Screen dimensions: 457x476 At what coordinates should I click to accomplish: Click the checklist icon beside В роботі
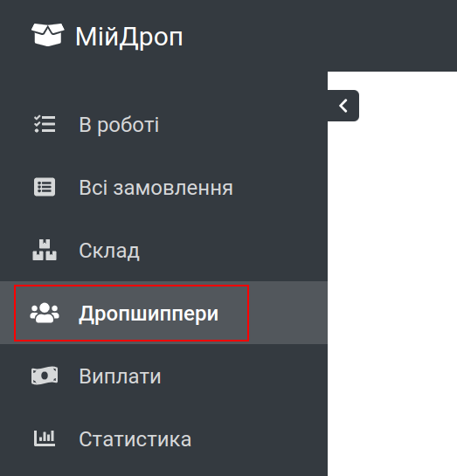pyautogui.click(x=45, y=124)
